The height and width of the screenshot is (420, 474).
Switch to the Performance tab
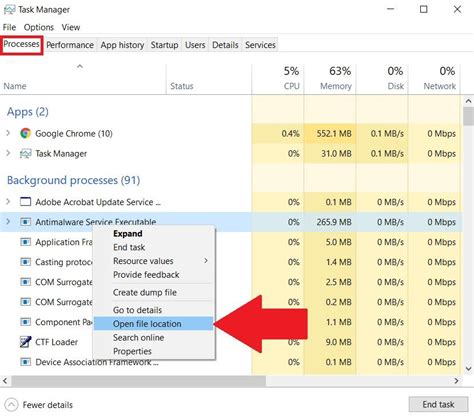70,45
